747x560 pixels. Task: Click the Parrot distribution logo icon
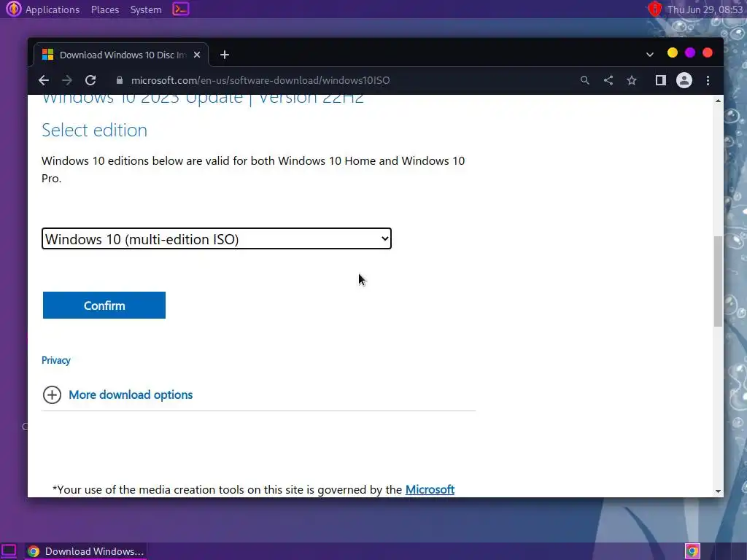click(13, 9)
